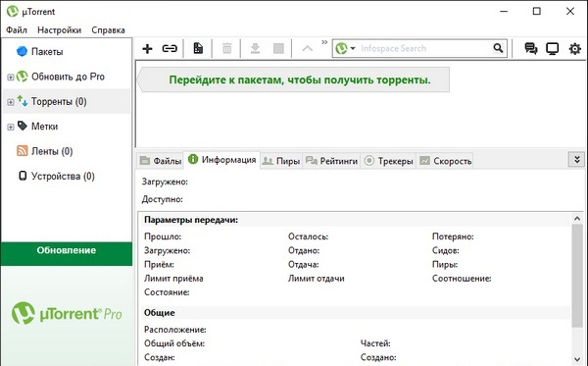The width and height of the screenshot is (588, 366).
Task: Switch to the Трекеры tab
Action: coord(388,161)
